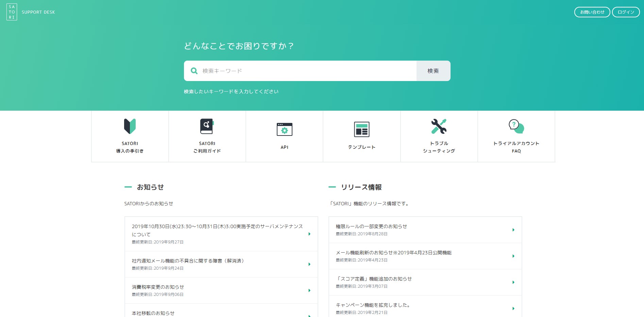Open the トラブルシューティング tools icon
This screenshot has height=317, width=644.
pos(439,126)
